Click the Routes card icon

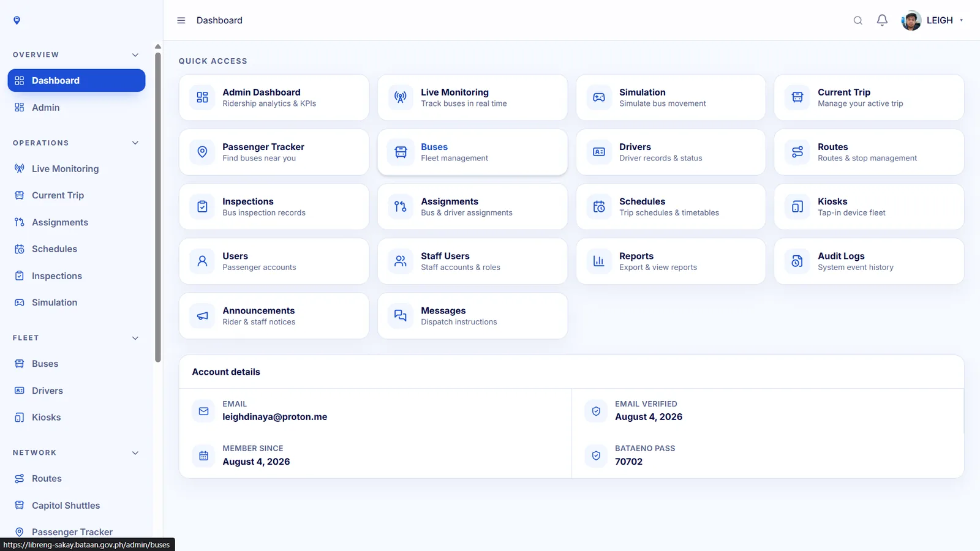tap(797, 152)
